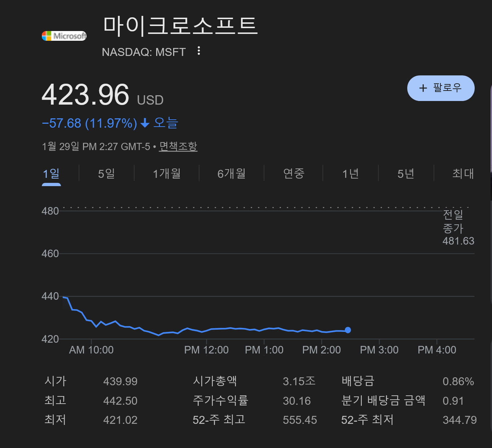Select the 연중 year-to-date tab
The height and width of the screenshot is (448, 492).
click(x=294, y=174)
